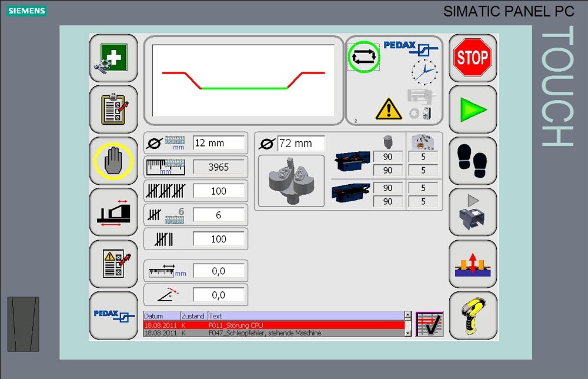Open the clipboard job list button
Viewport: 588px width, 379px height.
point(113,109)
